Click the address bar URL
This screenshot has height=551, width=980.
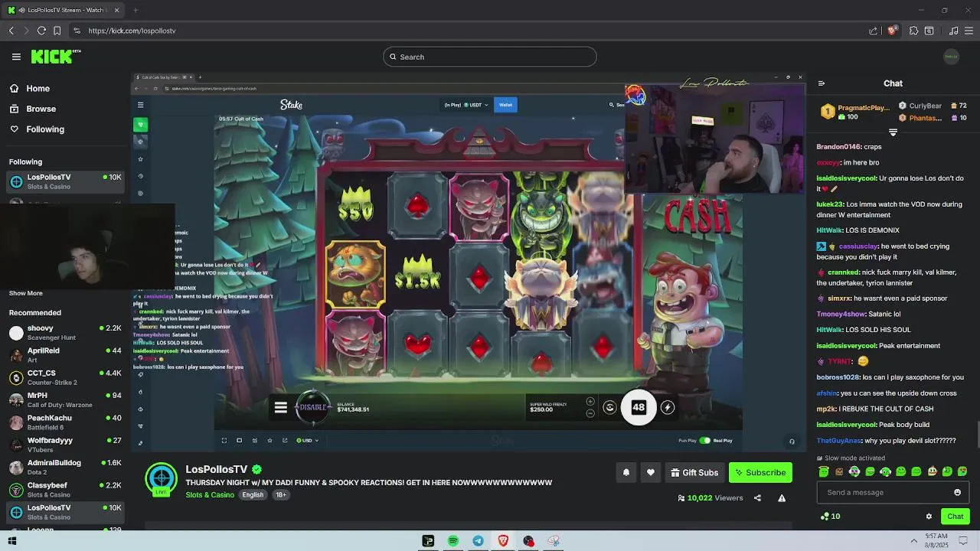[x=132, y=31]
